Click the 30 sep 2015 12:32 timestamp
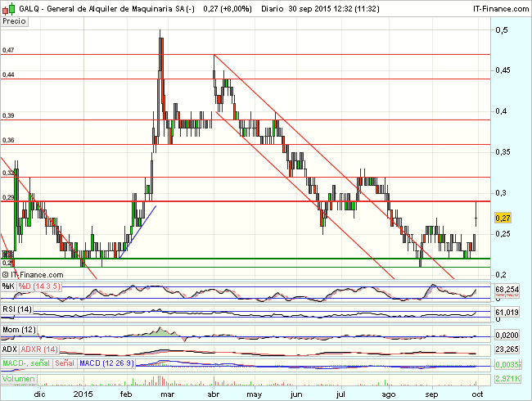This screenshot has width=532, height=401. point(320,9)
